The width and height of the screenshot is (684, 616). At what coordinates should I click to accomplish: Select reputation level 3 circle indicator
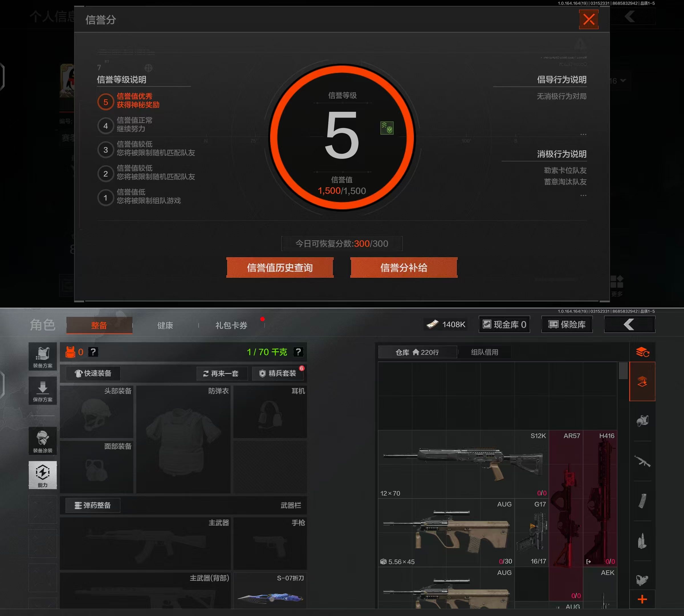105,150
